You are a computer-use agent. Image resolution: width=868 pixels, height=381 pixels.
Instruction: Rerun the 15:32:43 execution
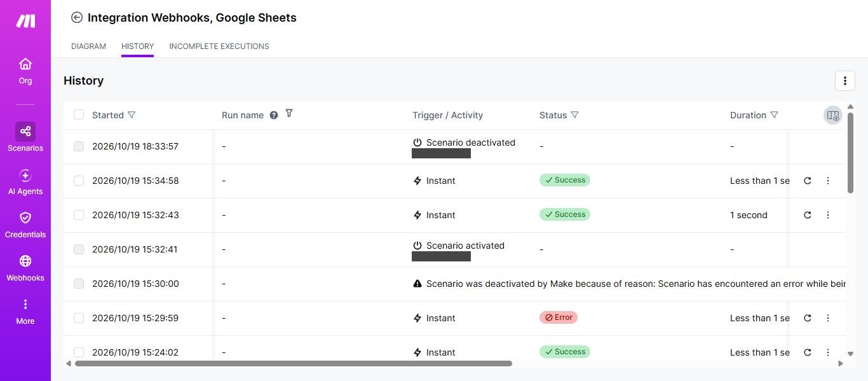[808, 215]
